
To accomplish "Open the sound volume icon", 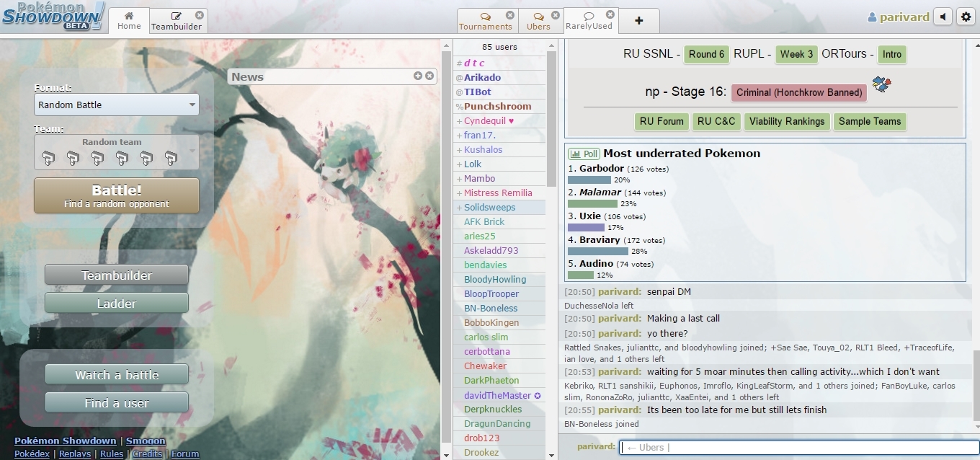I will (943, 17).
